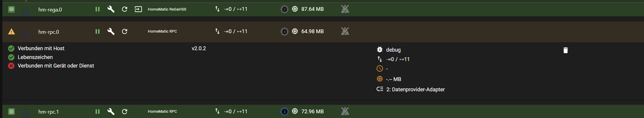644x118 pixels.
Task: Click the info log level icon on hm-rpc.1
Action: (284, 112)
